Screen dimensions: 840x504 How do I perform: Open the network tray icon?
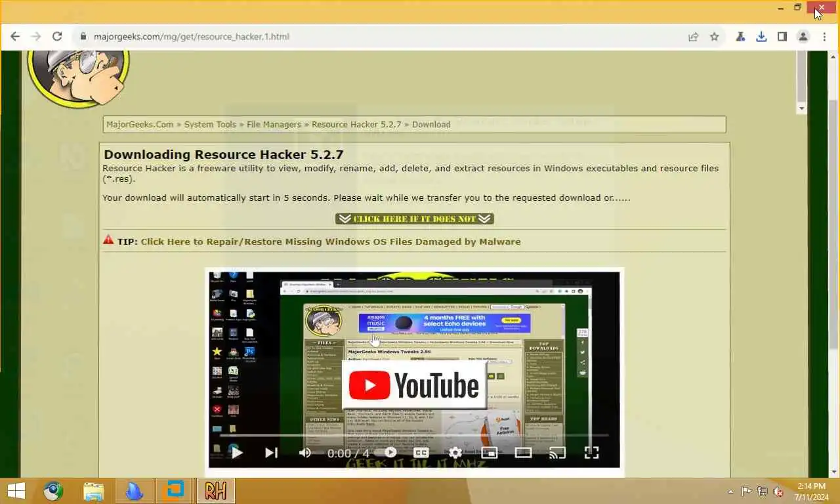(763, 491)
